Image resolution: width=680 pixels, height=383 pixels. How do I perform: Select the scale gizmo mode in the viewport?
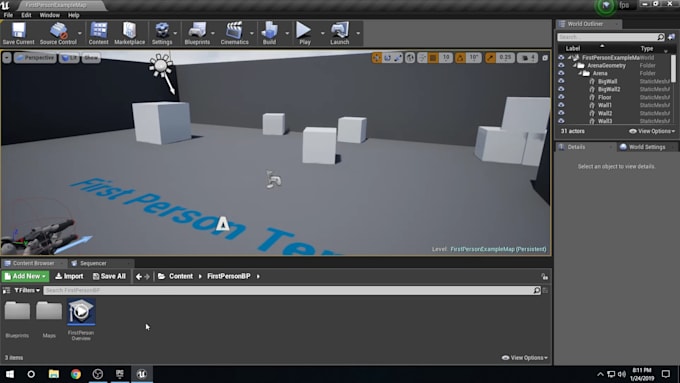point(398,58)
